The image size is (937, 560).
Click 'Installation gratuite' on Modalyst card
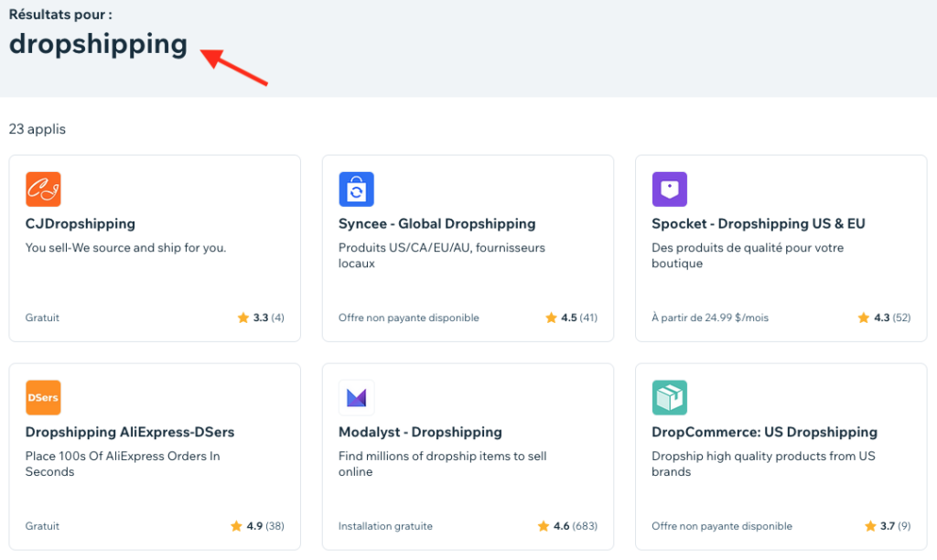coord(385,526)
